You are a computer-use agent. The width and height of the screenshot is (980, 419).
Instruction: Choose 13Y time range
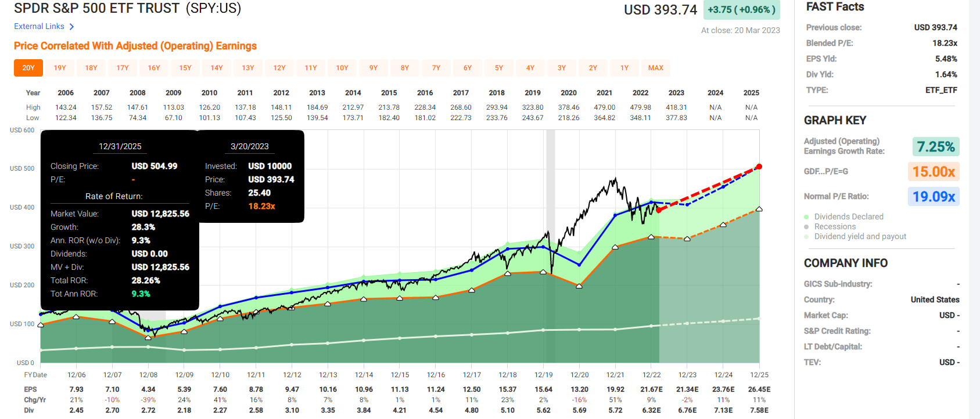click(248, 68)
